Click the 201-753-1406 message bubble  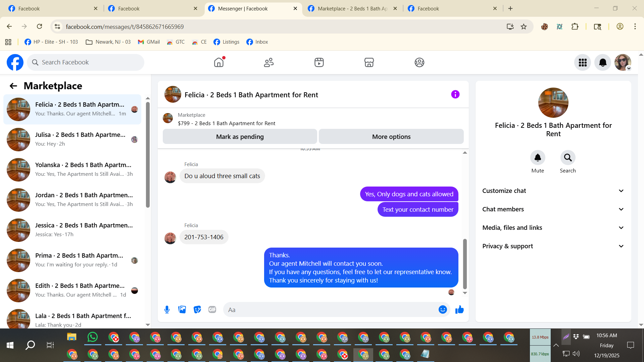coord(204,237)
